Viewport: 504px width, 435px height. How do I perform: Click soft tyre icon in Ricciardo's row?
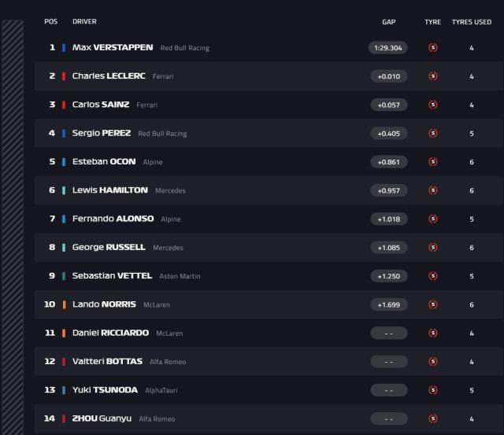click(432, 333)
